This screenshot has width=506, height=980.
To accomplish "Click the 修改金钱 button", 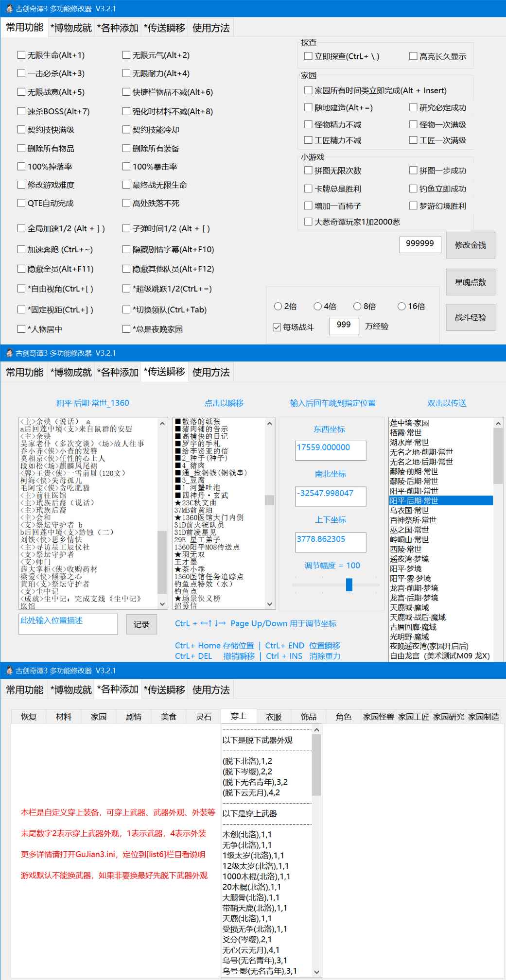I will [x=470, y=245].
